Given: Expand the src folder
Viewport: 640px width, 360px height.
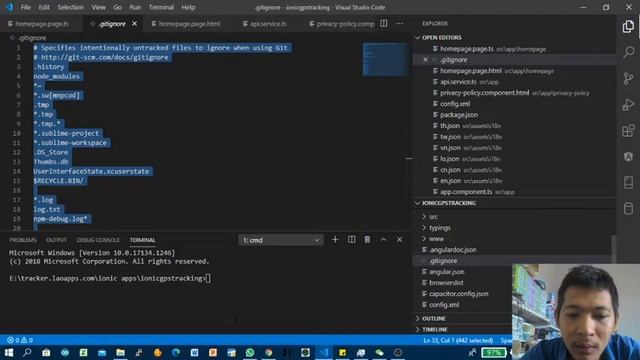Looking at the screenshot, I should coord(433,217).
